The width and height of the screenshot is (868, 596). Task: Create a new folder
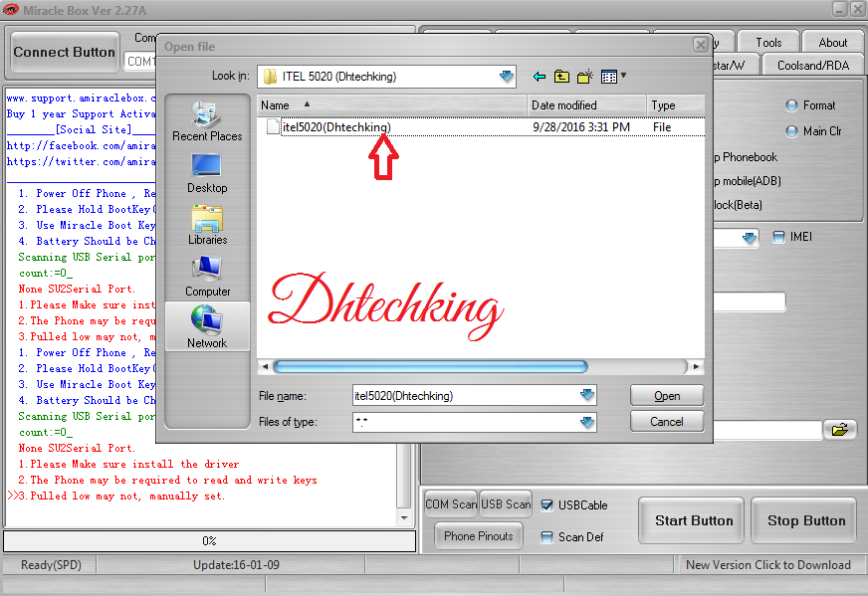[x=585, y=77]
